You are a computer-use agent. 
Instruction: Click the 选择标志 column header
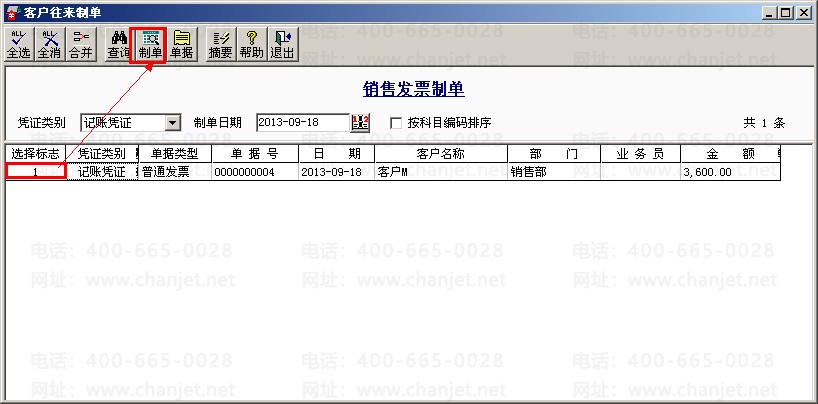click(36, 154)
